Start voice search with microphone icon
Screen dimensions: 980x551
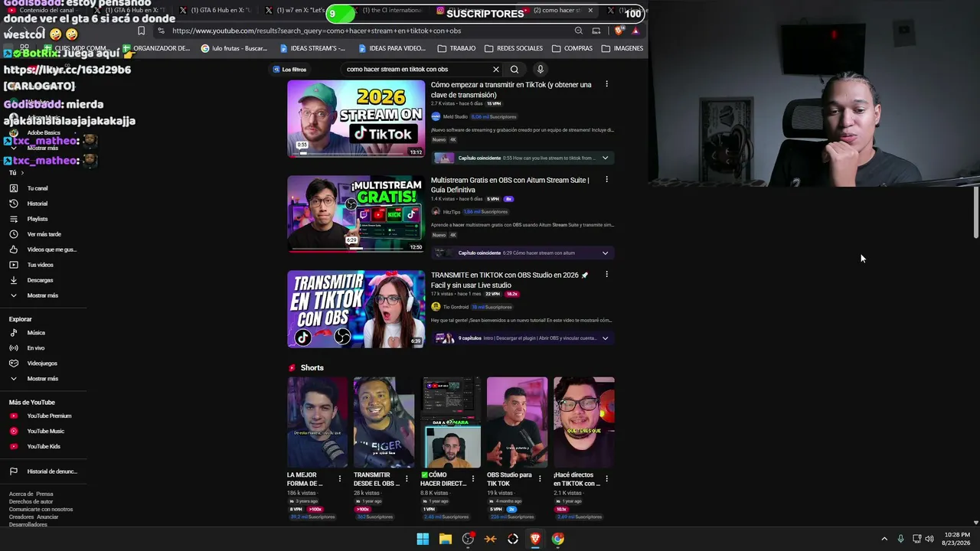click(x=540, y=70)
